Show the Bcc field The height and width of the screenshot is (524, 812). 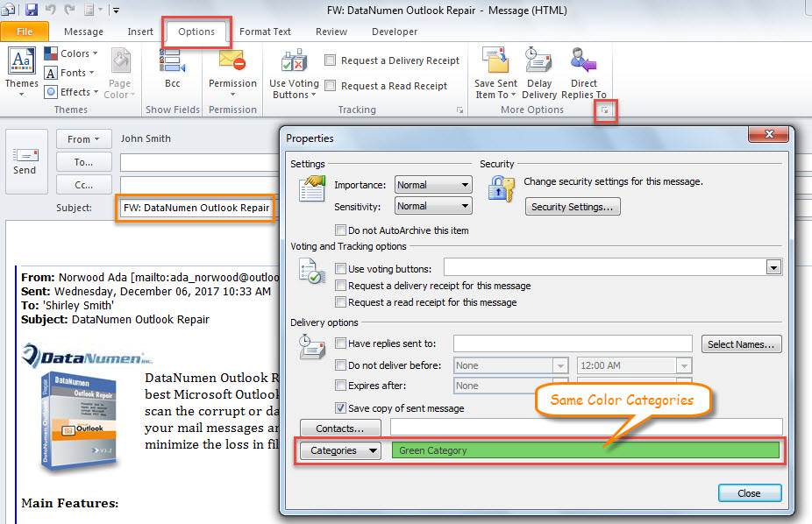click(x=173, y=69)
